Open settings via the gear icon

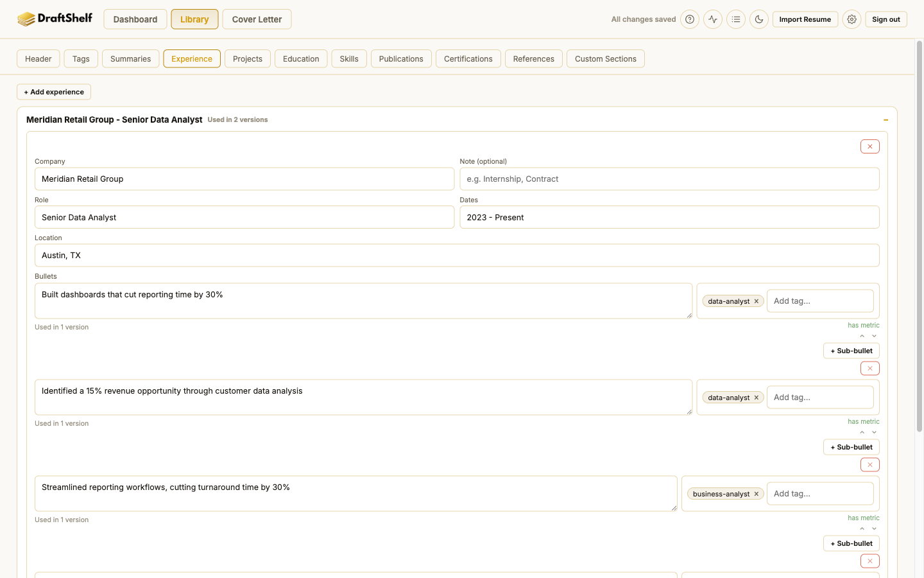[851, 19]
